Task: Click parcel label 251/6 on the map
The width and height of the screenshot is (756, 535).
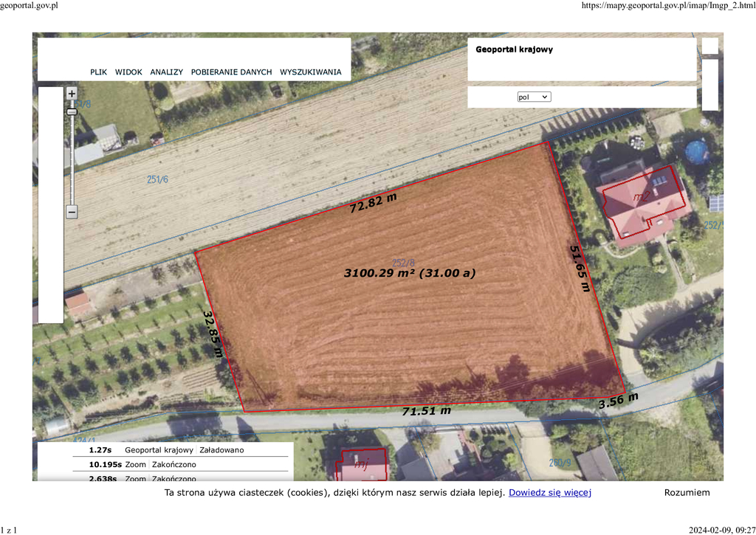Action: point(157,179)
